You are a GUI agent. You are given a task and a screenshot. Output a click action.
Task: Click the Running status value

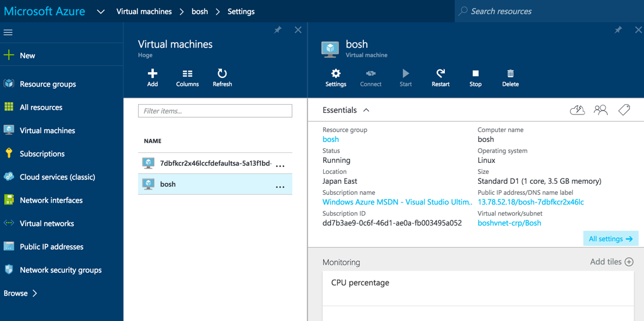337,160
